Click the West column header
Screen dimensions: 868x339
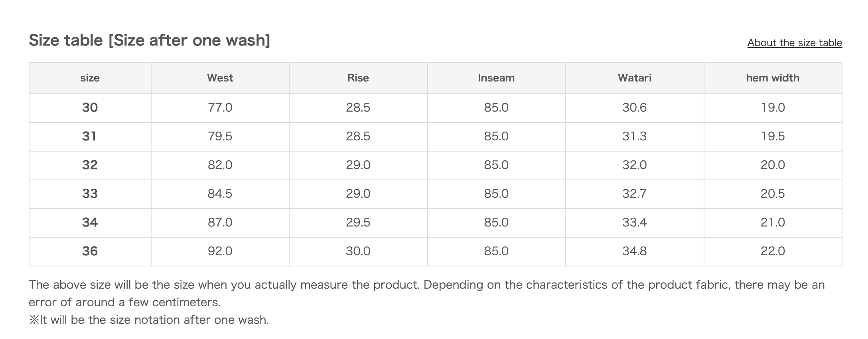point(220,78)
